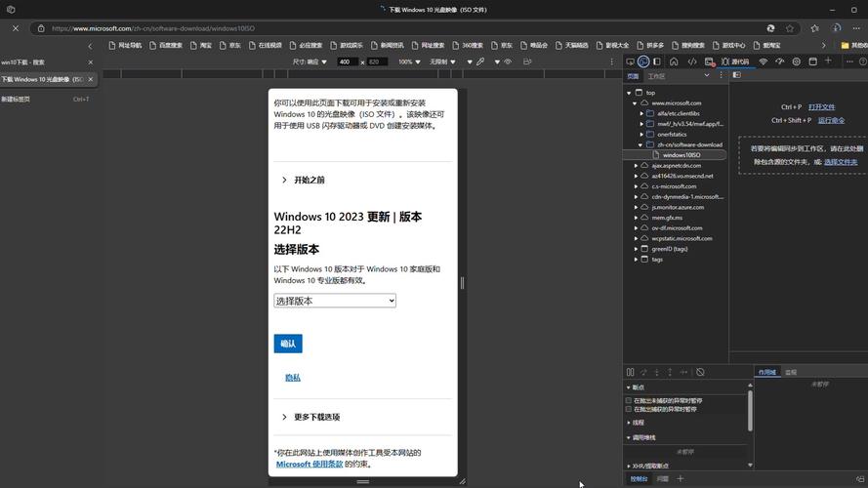The height and width of the screenshot is (488, 868).
Task: Click the inspect element icon in DevTools
Action: click(630, 61)
